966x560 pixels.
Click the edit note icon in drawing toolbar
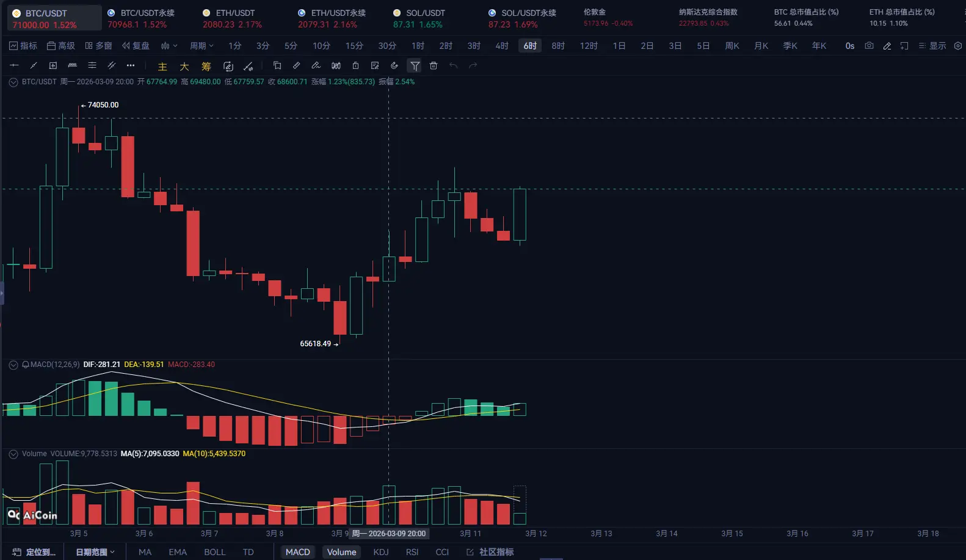pos(375,65)
